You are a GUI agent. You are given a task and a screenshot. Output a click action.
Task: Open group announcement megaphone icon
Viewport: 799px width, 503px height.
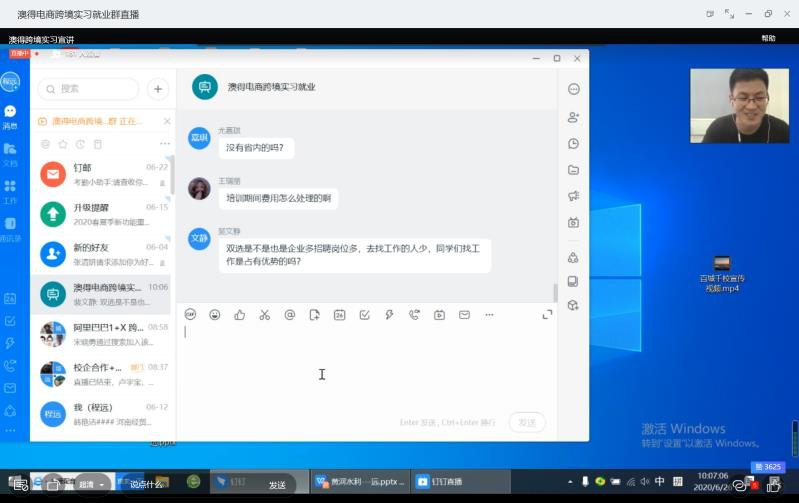point(573,196)
